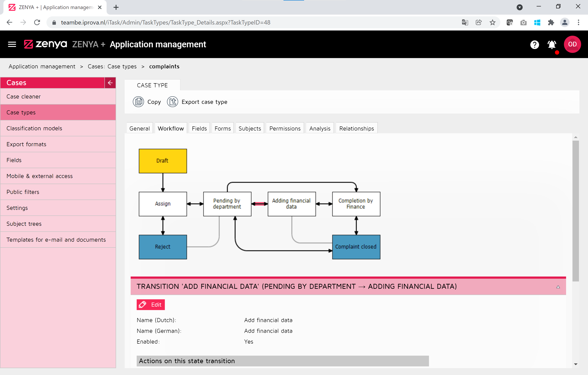Open Chrome three-dot menu

[x=578, y=23]
